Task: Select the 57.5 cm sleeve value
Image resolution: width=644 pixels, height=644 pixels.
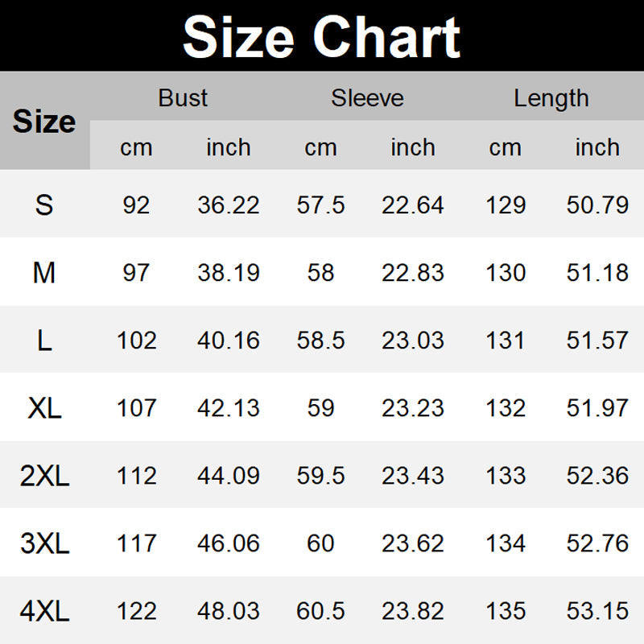Action: 320,205
